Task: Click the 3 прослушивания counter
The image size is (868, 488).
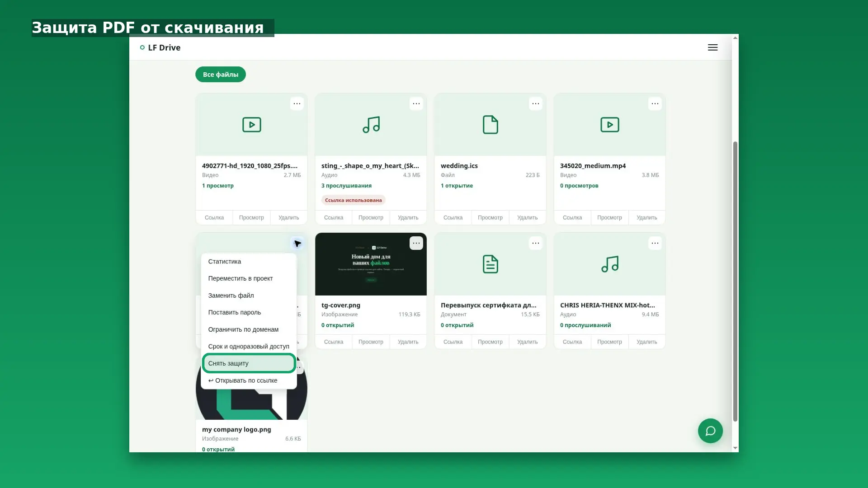Action: pyautogui.click(x=346, y=186)
